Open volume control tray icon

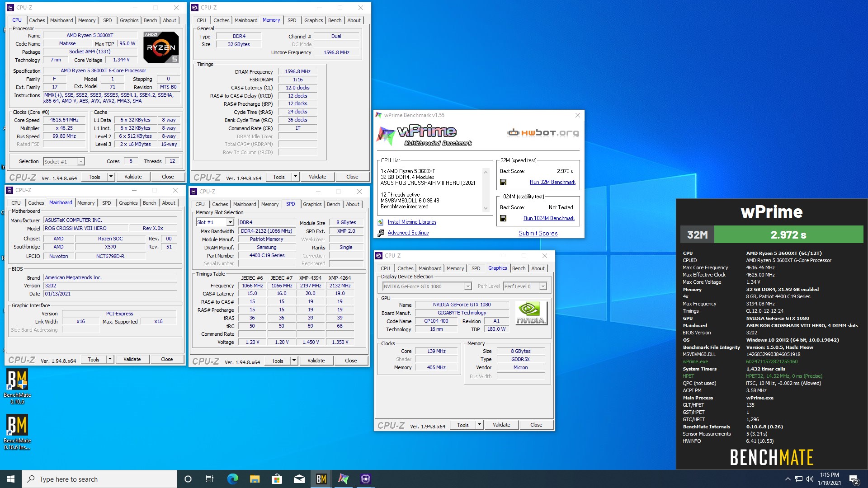[x=810, y=479]
